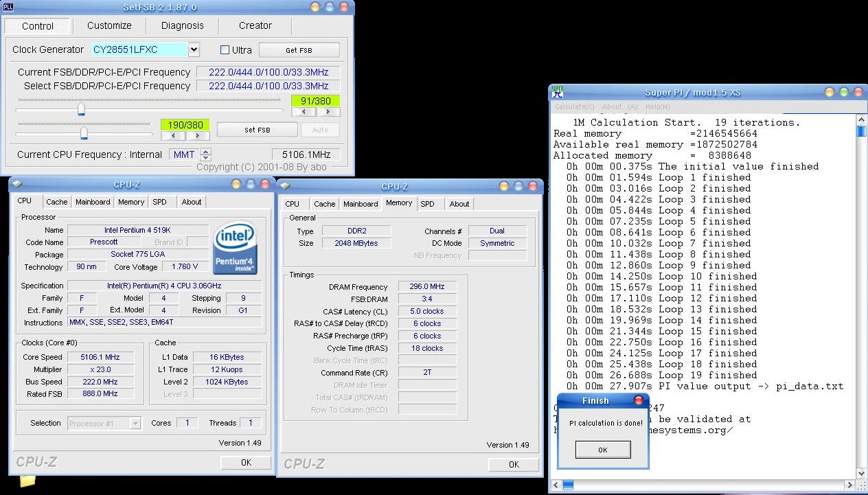This screenshot has width=868, height=495.
Task: Click the MMT input field in SetFSB
Action: [183, 154]
